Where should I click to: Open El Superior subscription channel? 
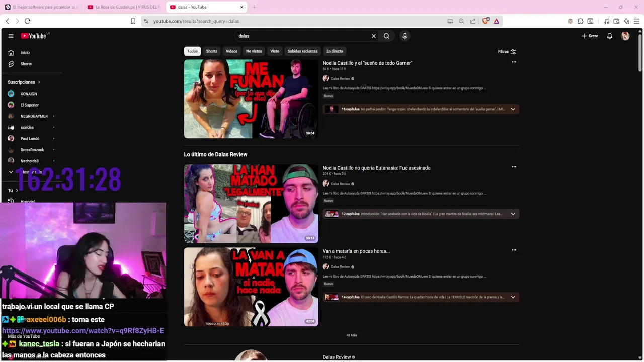(x=30, y=105)
